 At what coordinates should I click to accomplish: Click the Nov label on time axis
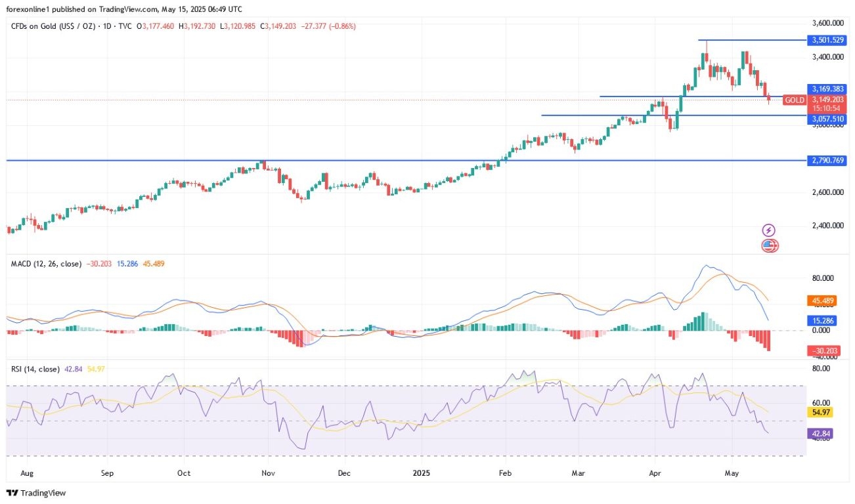point(267,472)
